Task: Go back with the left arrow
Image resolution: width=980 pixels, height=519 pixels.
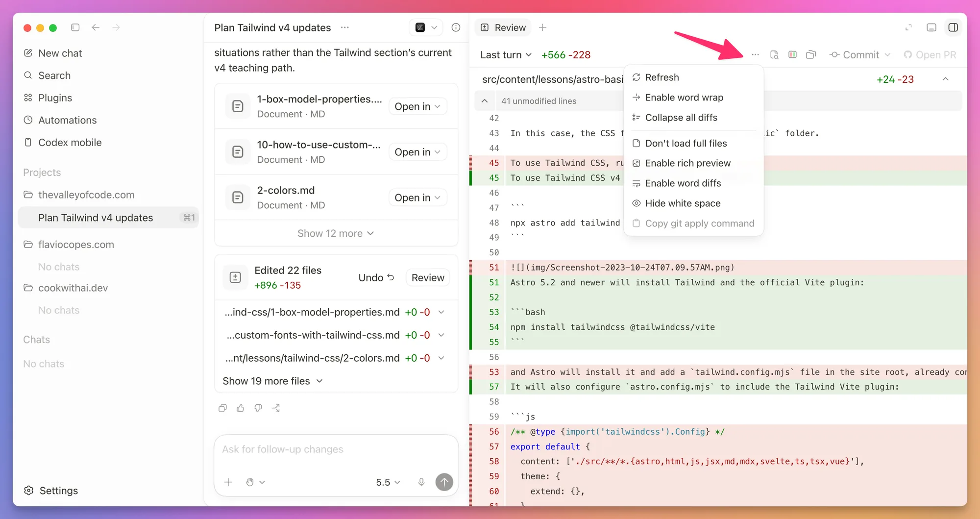Action: (96, 27)
